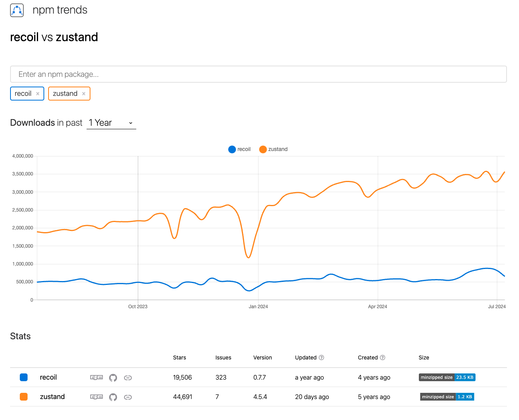The image size is (519, 420).
Task: Click the 'recoil vs zustand' heading
Action: [54, 37]
